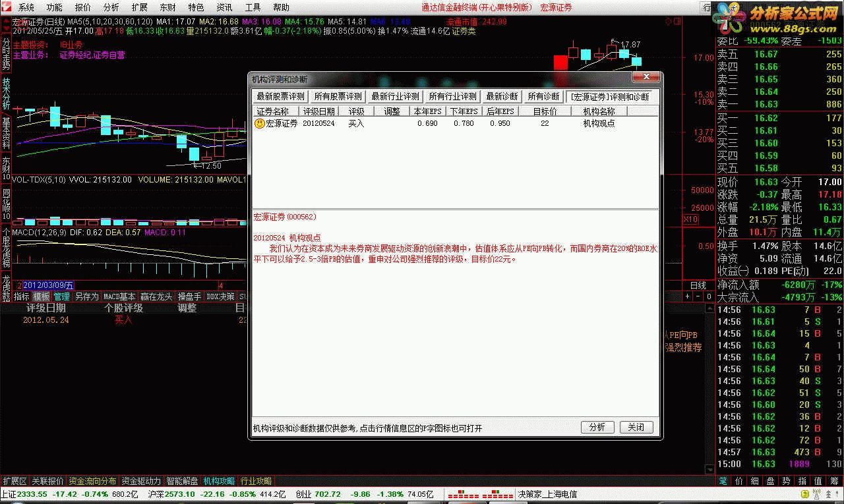The height and width of the screenshot is (504, 844).
Task: Click the 管理 tab under the chart
Action: (x=62, y=297)
